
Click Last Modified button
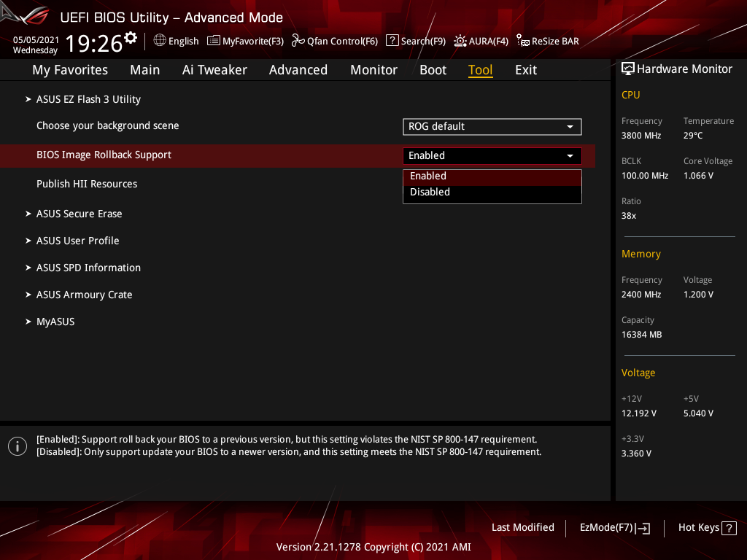pyautogui.click(x=522, y=528)
